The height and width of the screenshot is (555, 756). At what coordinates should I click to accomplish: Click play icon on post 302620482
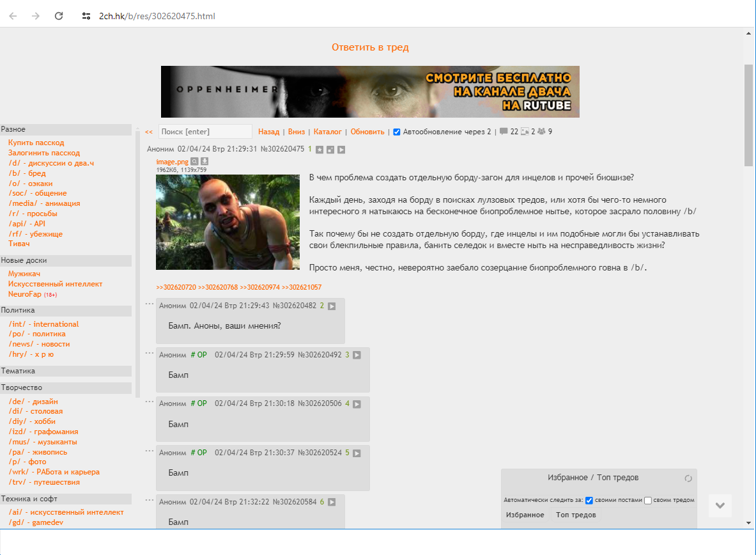[332, 306]
